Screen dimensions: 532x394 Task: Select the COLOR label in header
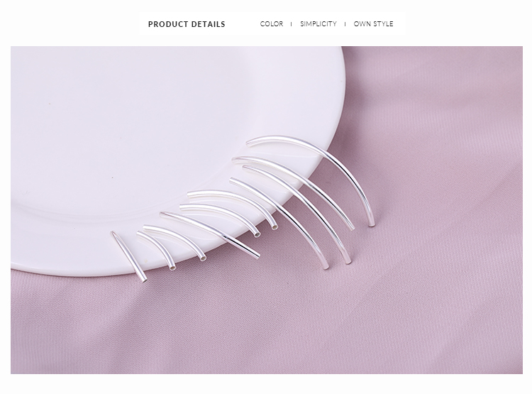point(272,23)
